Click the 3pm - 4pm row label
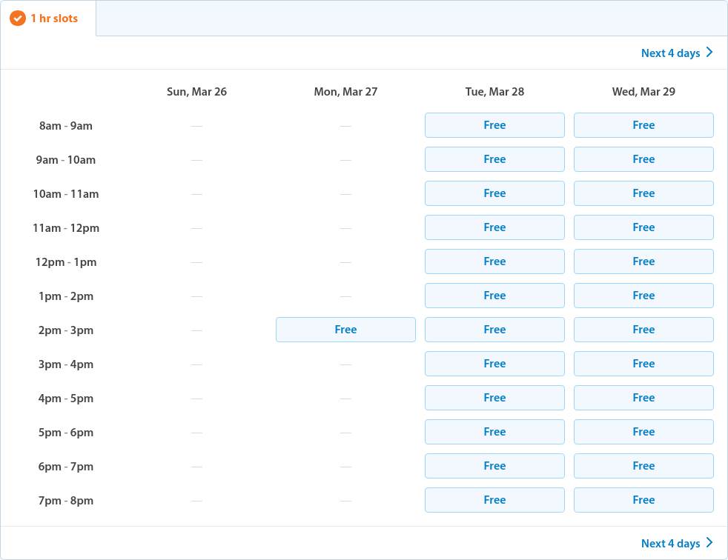Viewport: 728px width, 560px height. 66,364
